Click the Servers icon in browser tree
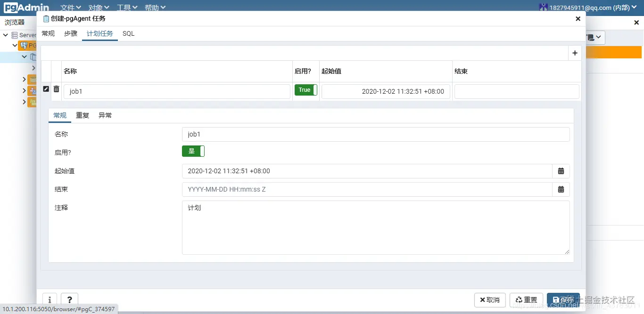This screenshot has width=644, height=314. [x=15, y=35]
